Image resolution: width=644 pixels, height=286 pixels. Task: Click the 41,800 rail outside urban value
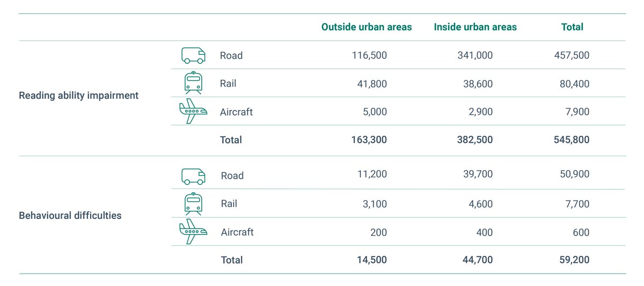372,84
